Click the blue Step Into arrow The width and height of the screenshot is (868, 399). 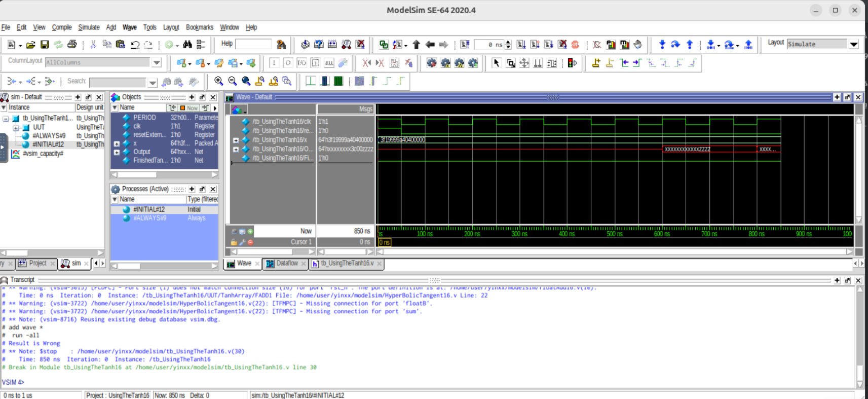tap(662, 45)
